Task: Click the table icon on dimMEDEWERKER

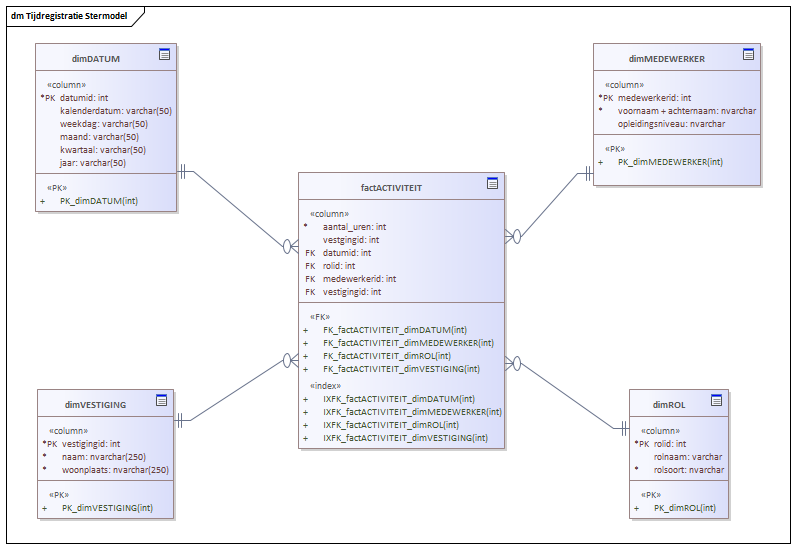Action: (x=745, y=56)
